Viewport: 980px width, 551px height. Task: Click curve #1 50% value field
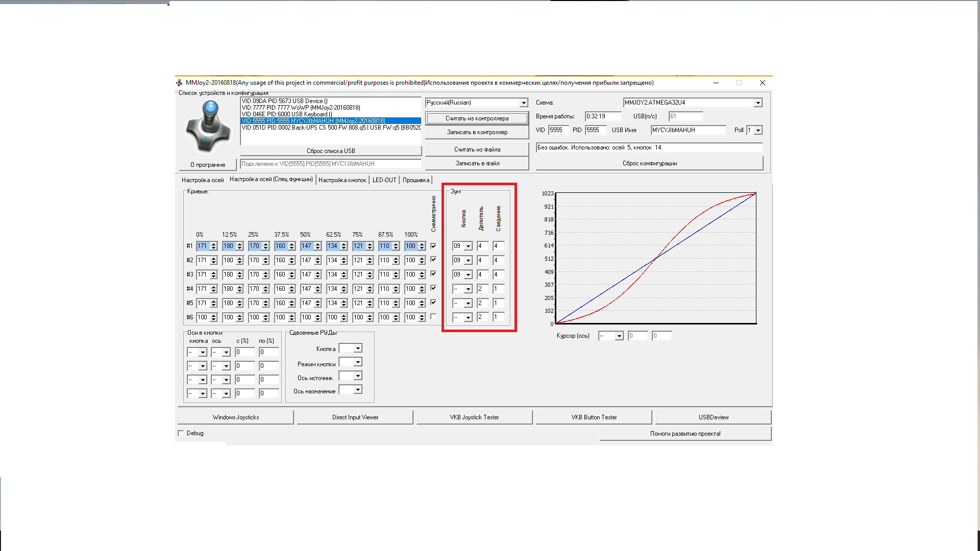[x=307, y=246]
